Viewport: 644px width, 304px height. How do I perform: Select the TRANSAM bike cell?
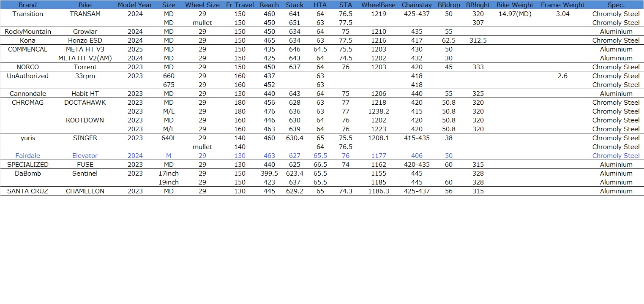pos(85,14)
